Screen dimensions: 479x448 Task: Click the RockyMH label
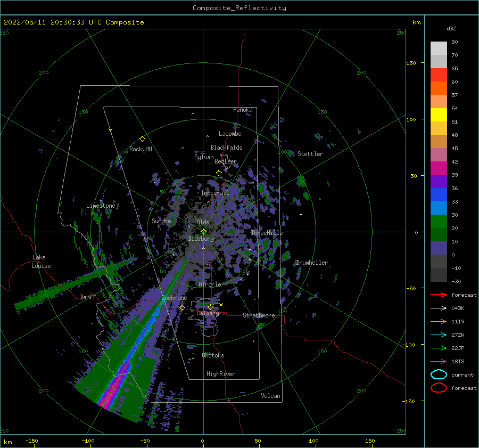click(x=141, y=149)
